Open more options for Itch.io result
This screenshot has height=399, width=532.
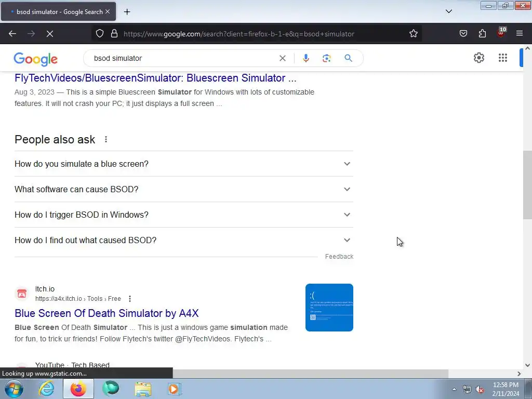click(x=129, y=299)
